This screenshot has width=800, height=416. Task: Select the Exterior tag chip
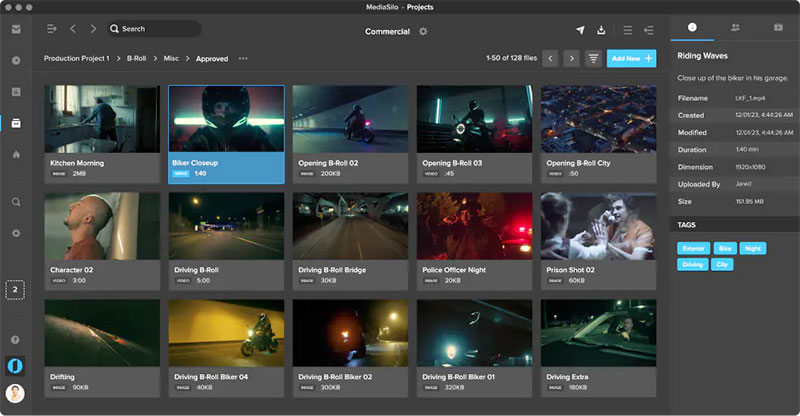tap(692, 248)
